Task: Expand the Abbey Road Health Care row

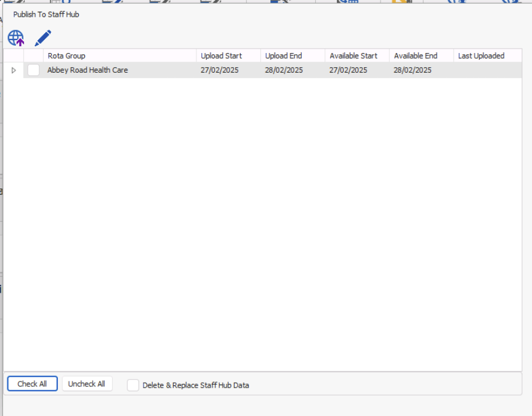Action: pyautogui.click(x=14, y=70)
